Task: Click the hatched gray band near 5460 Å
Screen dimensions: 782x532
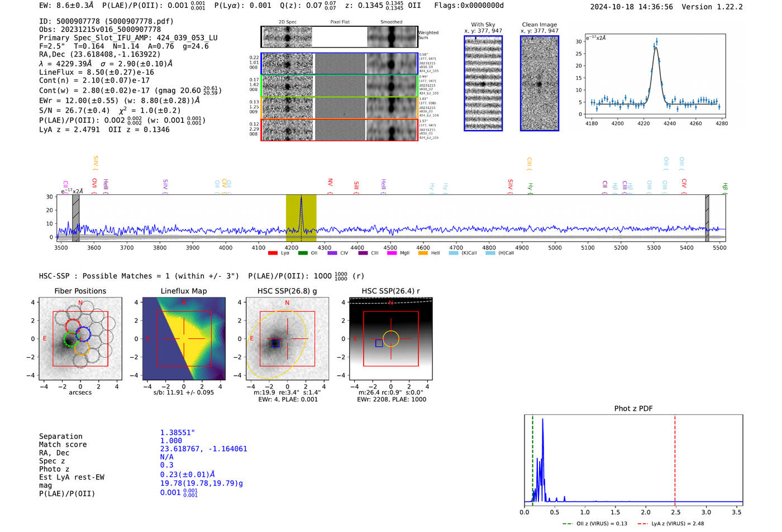Action: 707,218
